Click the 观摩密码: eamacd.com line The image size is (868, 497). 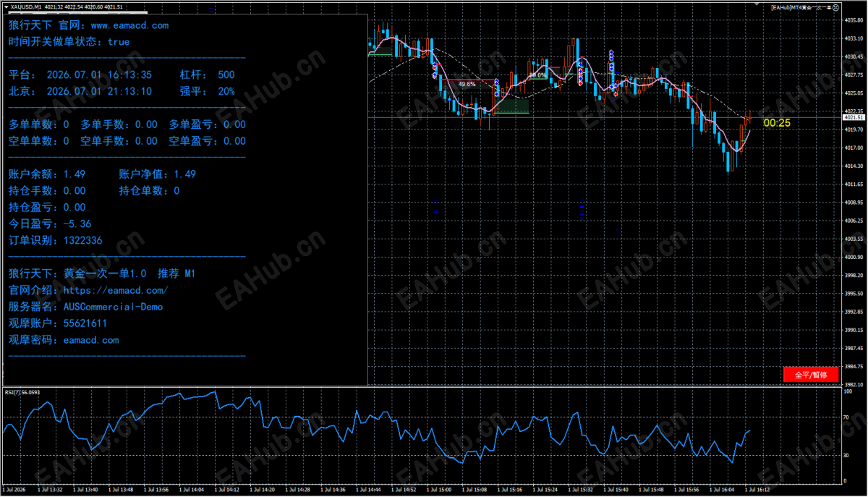click(64, 341)
